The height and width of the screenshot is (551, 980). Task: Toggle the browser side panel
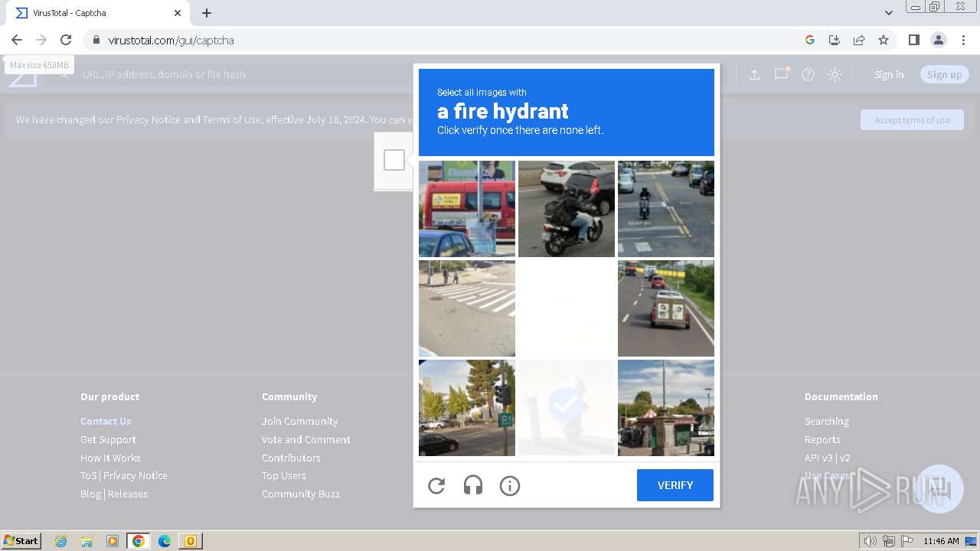(x=913, y=40)
